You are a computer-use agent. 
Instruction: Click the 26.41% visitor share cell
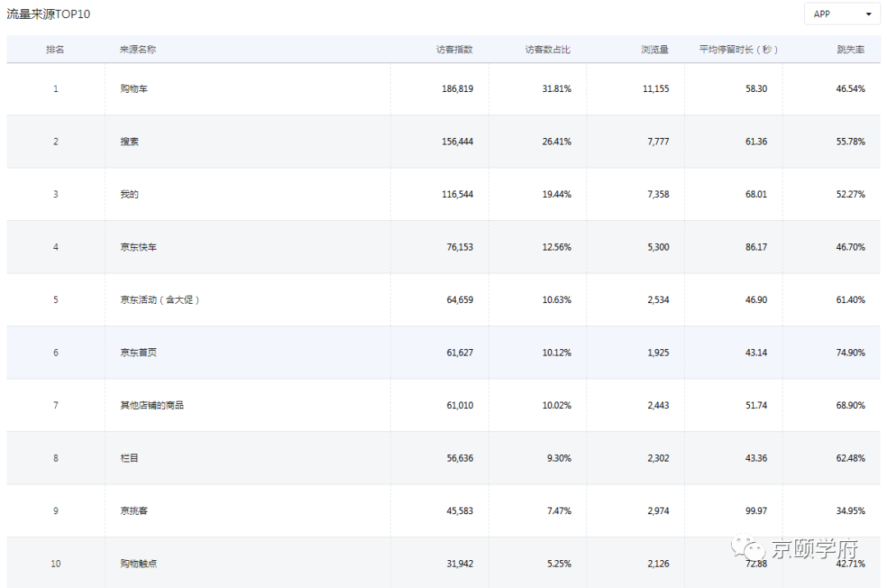(x=557, y=141)
